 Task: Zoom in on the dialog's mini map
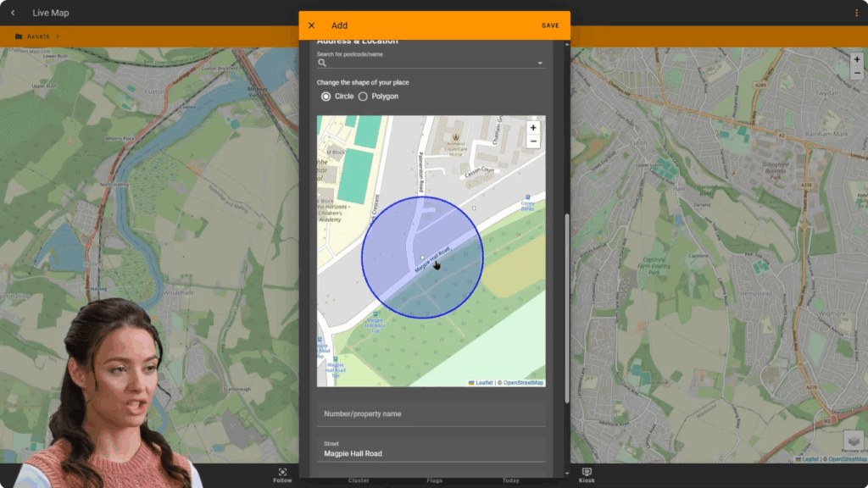pyautogui.click(x=533, y=128)
